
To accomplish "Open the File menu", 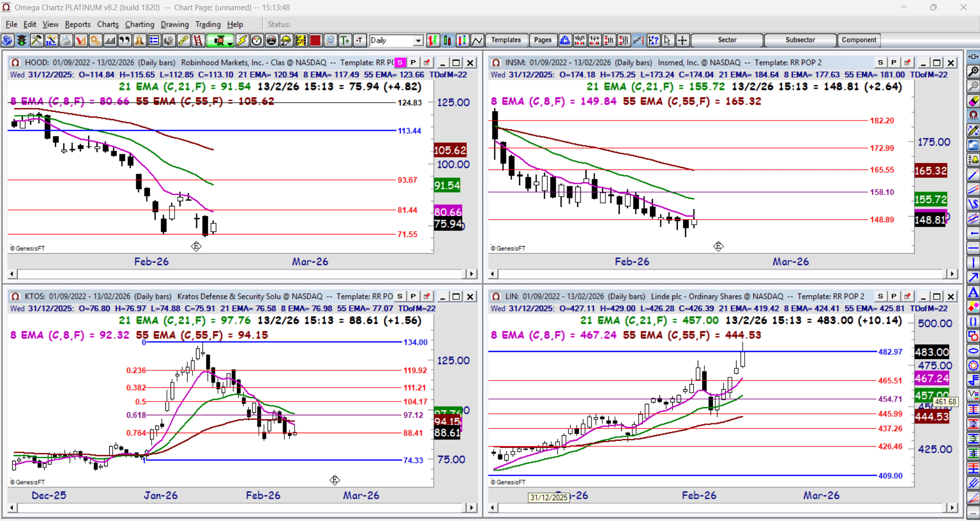I will pos(11,25).
